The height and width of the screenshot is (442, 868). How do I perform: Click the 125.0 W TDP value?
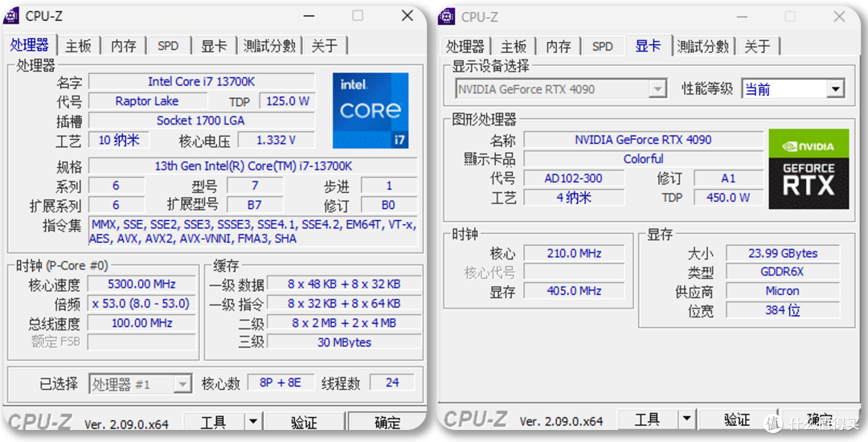(287, 101)
